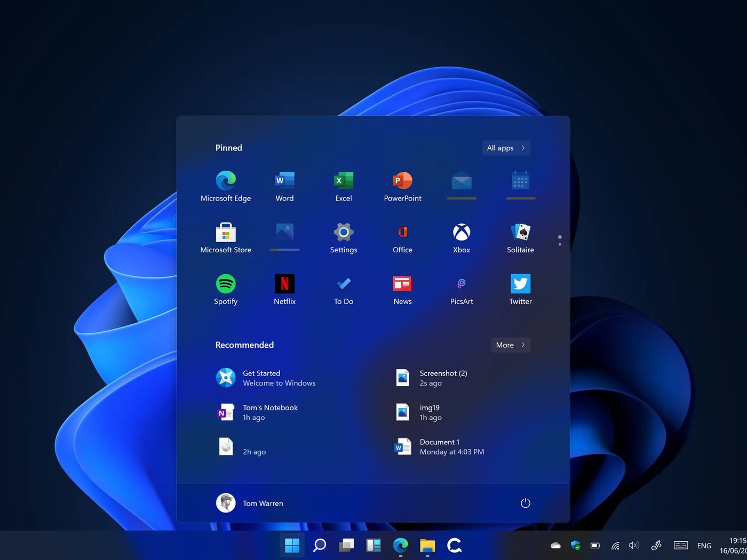This screenshot has width=747, height=560.
Task: Click the More button in Recommended
Action: click(511, 345)
